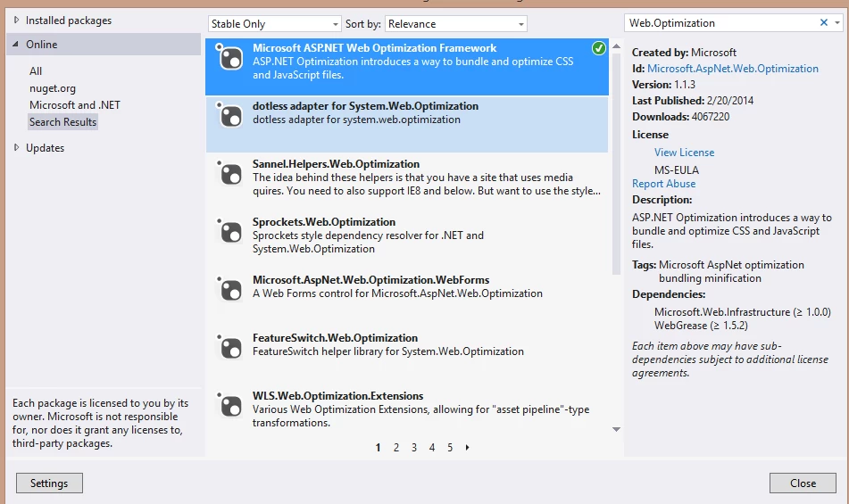Click the FeatureSwitch.Web.Optimization package icon

point(229,346)
